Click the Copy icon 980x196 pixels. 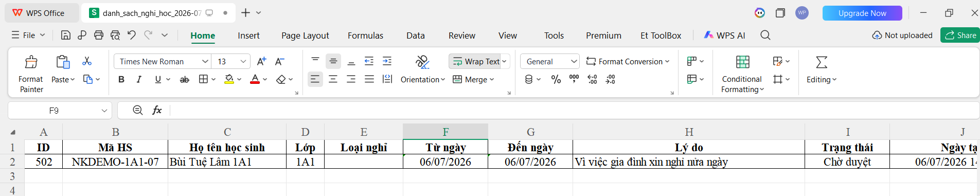click(88, 79)
